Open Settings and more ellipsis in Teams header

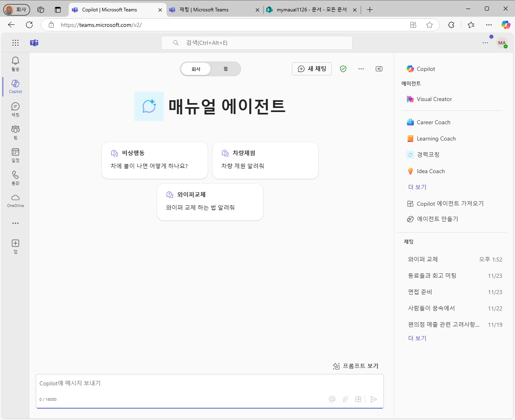pyautogui.click(x=485, y=43)
